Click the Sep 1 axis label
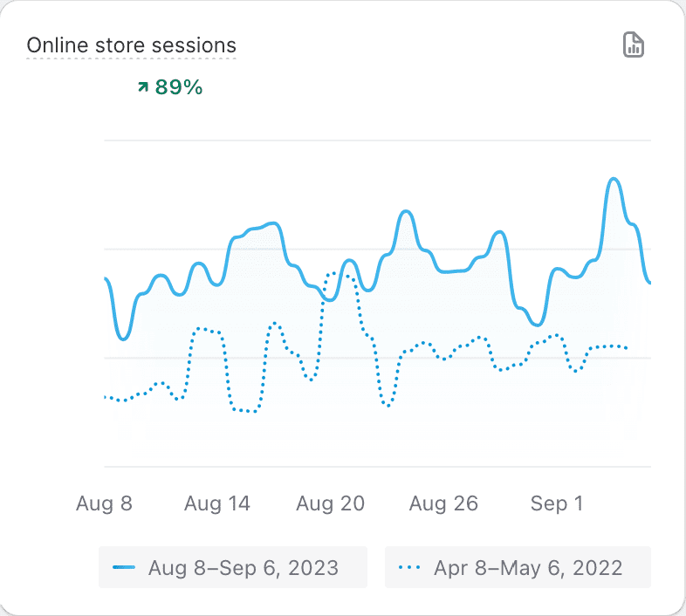The image size is (686, 616). pyautogui.click(x=557, y=503)
